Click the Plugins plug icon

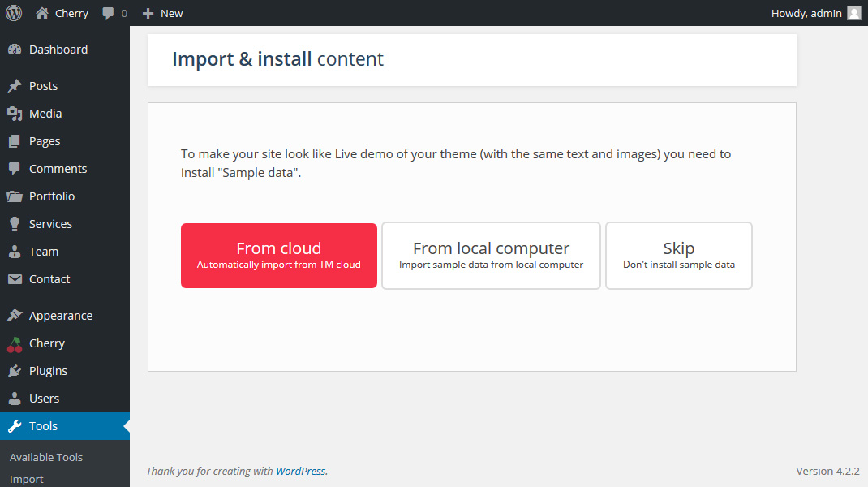coord(15,371)
